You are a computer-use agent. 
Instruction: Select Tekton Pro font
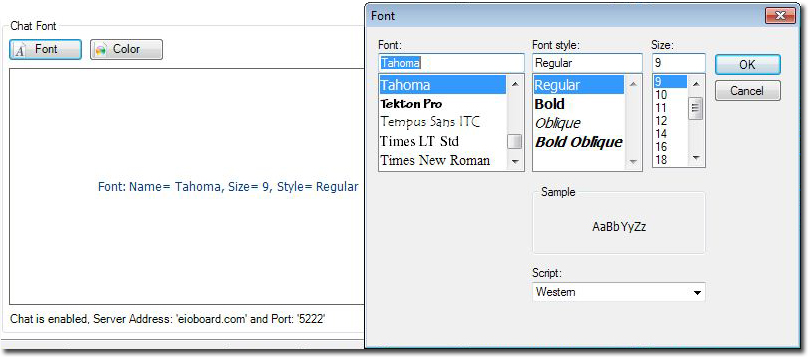point(442,104)
